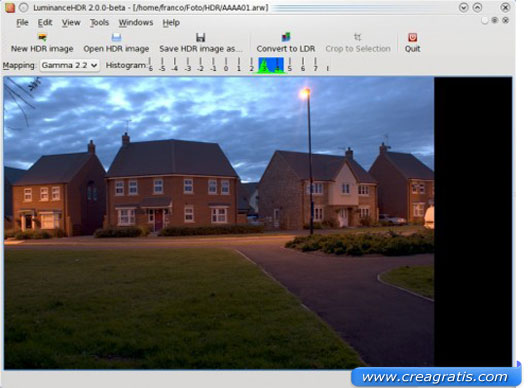
Task: Click the www.creagratis.com watermark link
Action: pyautogui.click(x=435, y=377)
